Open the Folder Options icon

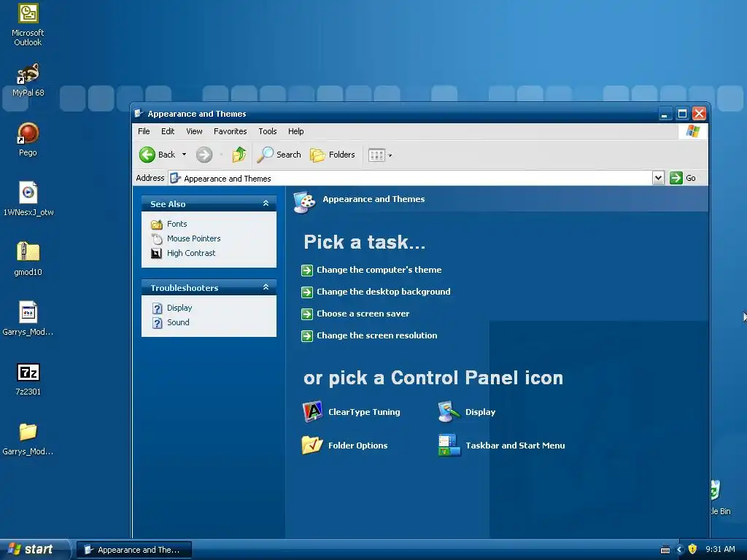click(x=312, y=446)
